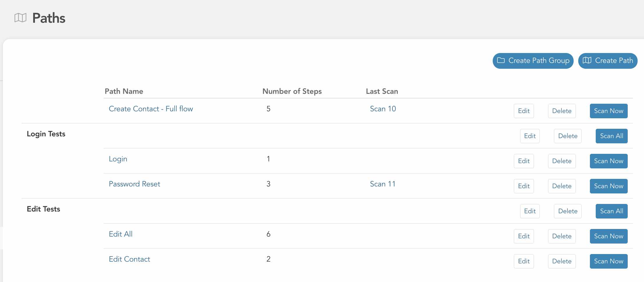Click folder icon in Create Path Group
The width and height of the screenshot is (644, 282).
(x=501, y=60)
